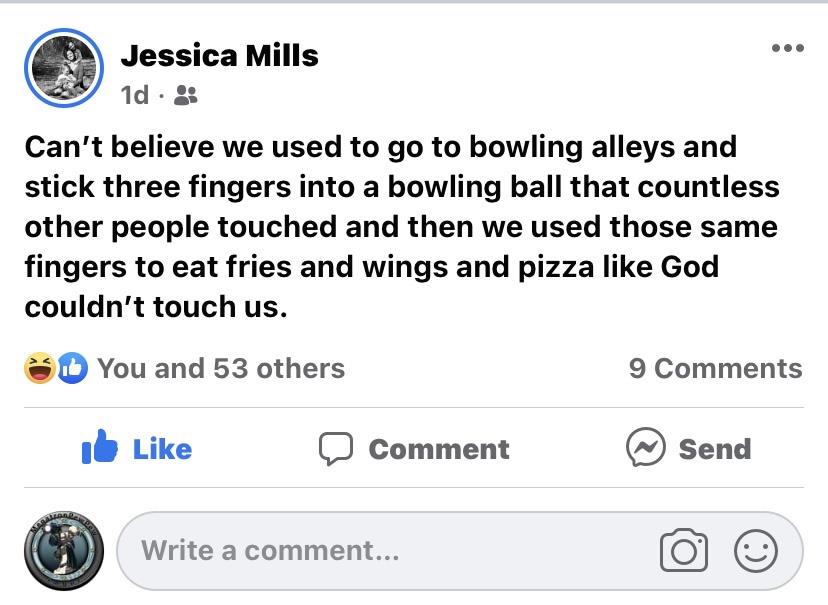This screenshot has height=605, width=828.
Task: Click the bowling alley post text
Action: tap(400, 226)
